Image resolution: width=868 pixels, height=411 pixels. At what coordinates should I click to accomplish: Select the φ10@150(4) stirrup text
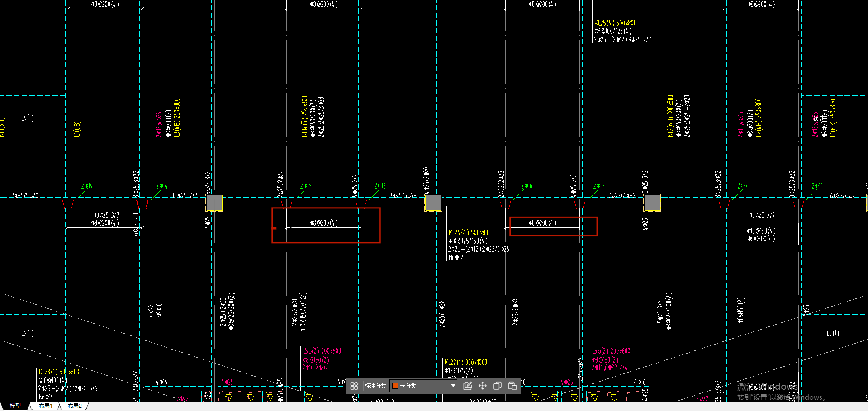click(x=761, y=231)
